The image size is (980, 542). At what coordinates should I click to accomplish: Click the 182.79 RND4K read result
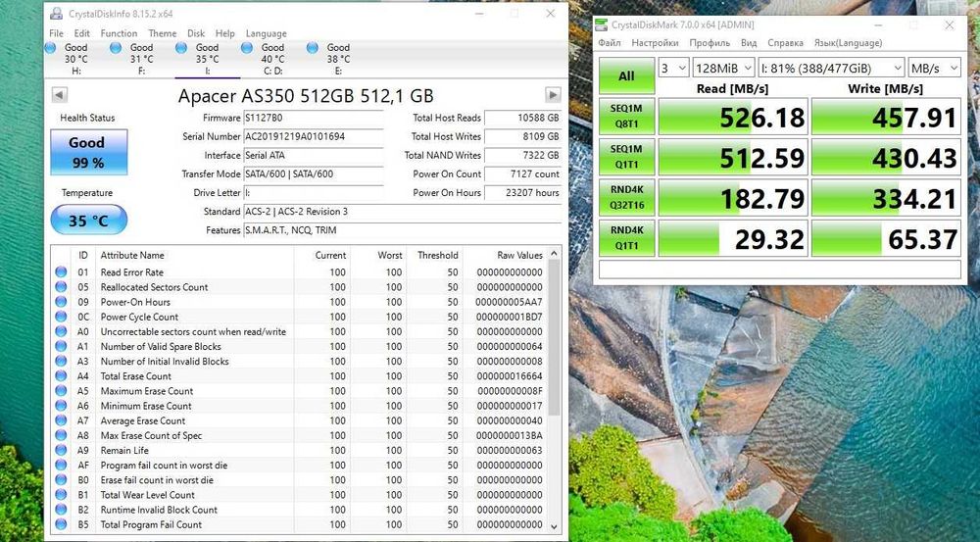point(733,198)
